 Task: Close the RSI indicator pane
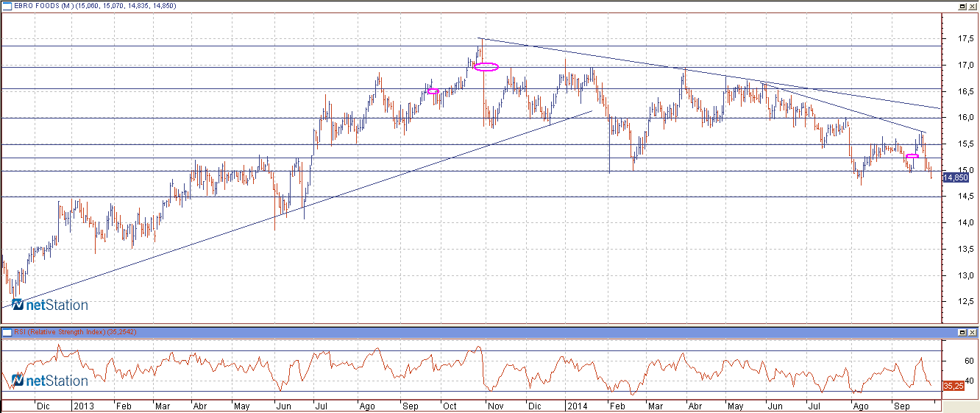point(972,333)
